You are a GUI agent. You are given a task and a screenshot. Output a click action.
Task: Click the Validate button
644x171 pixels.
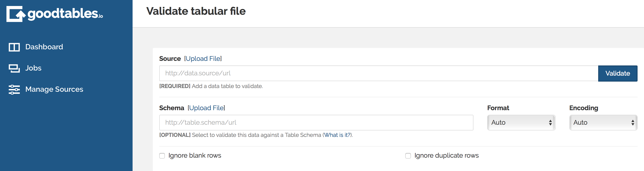(618, 73)
